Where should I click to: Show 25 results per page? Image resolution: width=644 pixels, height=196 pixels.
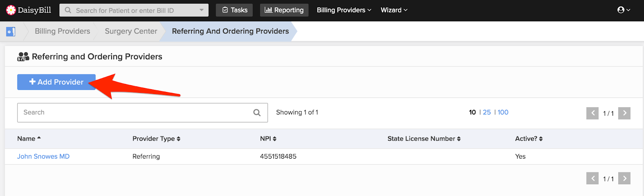[487, 112]
